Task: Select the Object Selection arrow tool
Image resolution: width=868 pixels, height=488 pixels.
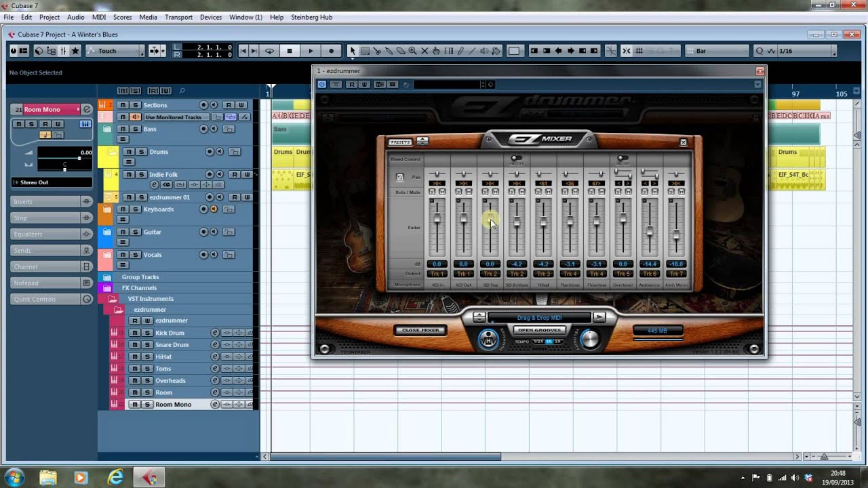Action: coord(352,51)
